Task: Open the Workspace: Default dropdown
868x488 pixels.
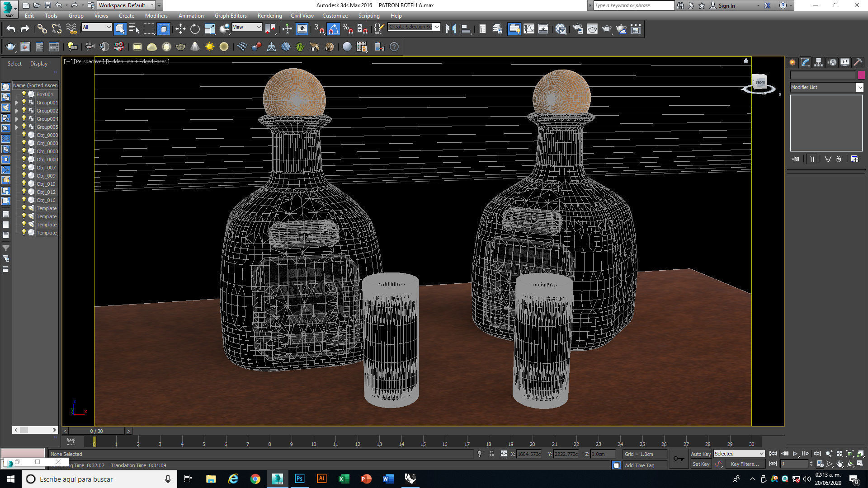Action: (126, 5)
